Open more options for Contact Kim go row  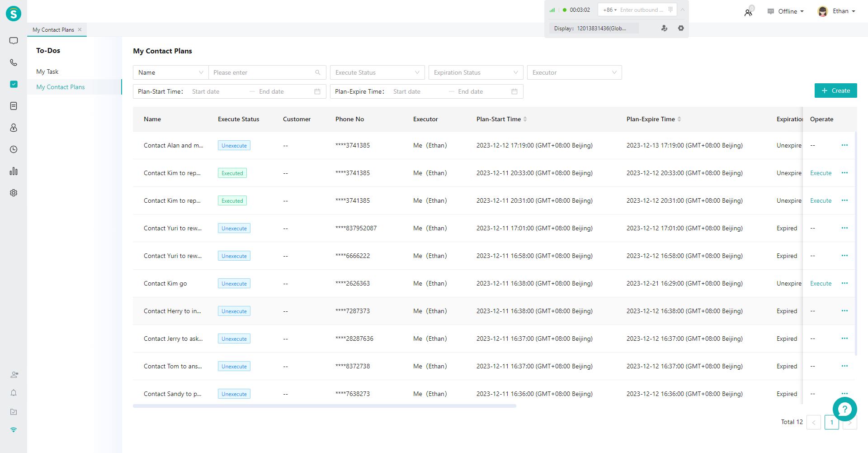tap(844, 283)
